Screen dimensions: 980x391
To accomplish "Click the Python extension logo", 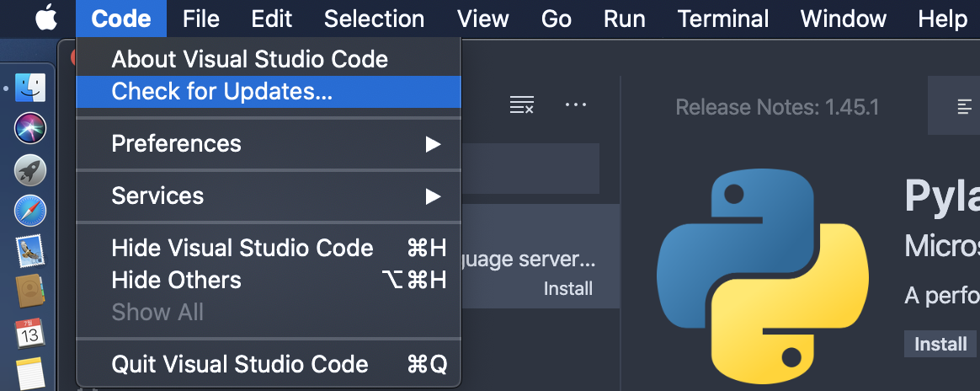I will click(x=762, y=276).
